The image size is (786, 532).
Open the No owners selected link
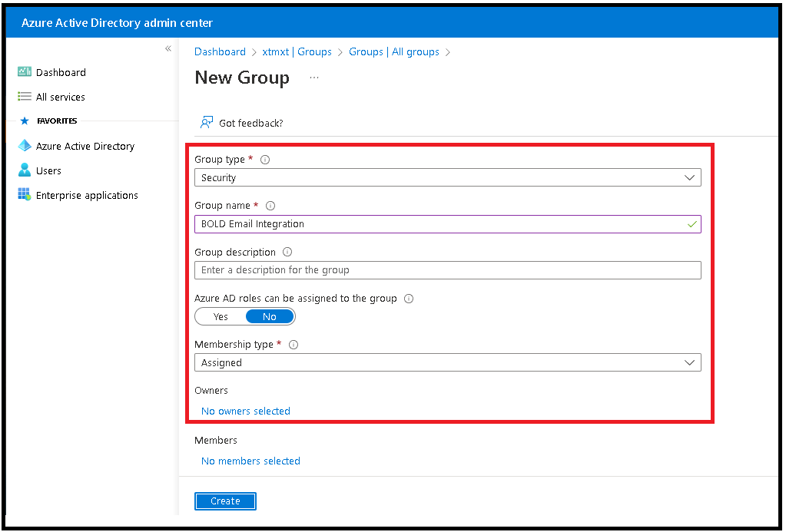(245, 411)
